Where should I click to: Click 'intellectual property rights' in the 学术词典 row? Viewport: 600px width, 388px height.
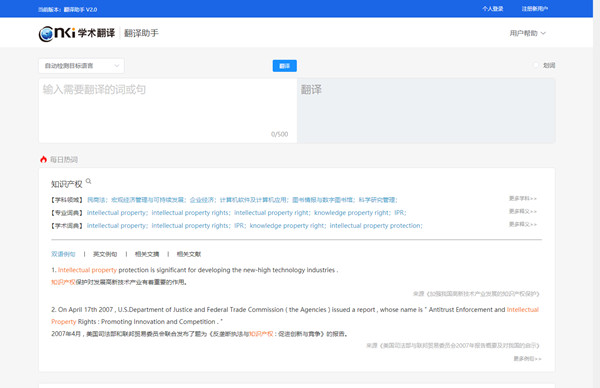coord(190,226)
